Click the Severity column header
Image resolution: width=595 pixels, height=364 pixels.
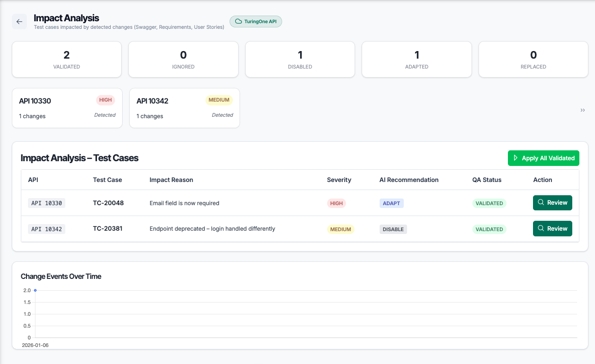click(x=339, y=180)
